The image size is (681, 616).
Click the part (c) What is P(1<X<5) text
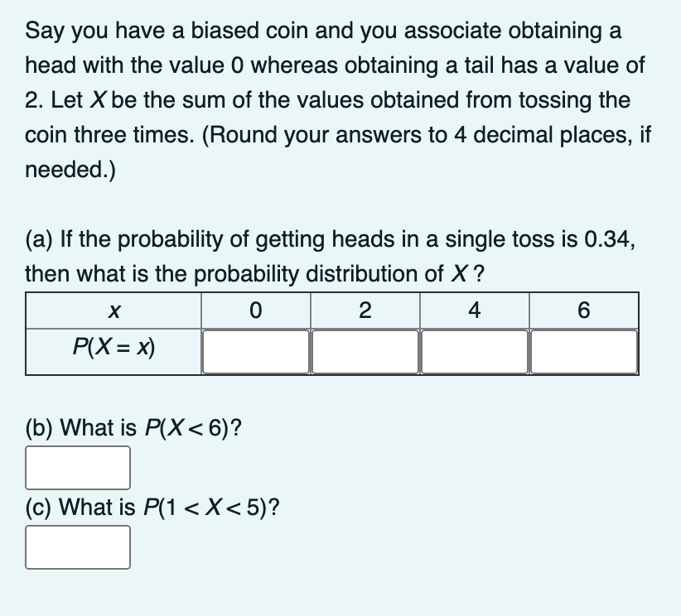(152, 507)
